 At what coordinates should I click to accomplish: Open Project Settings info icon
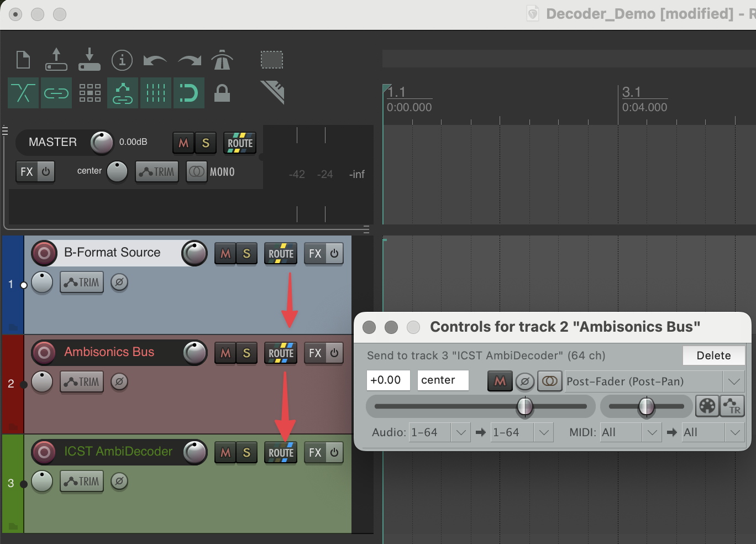pos(122,60)
